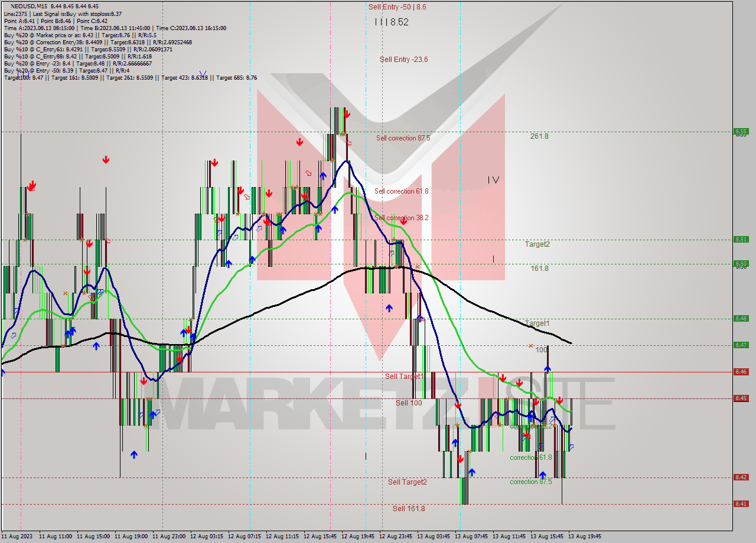
Task: Click the green '100' level label
Action: click(541, 349)
